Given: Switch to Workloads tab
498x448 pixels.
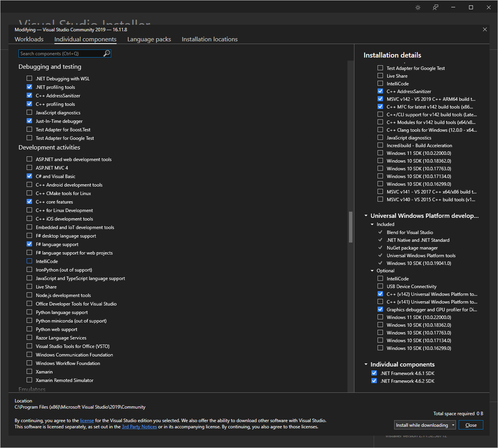Looking at the screenshot, I should 29,39.
